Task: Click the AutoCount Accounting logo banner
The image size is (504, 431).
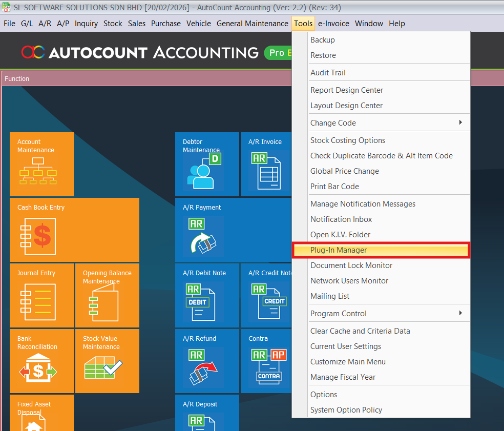Action: 139,52
